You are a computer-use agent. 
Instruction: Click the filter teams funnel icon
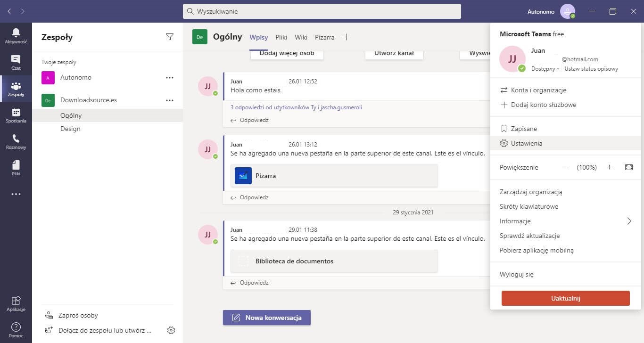[170, 37]
